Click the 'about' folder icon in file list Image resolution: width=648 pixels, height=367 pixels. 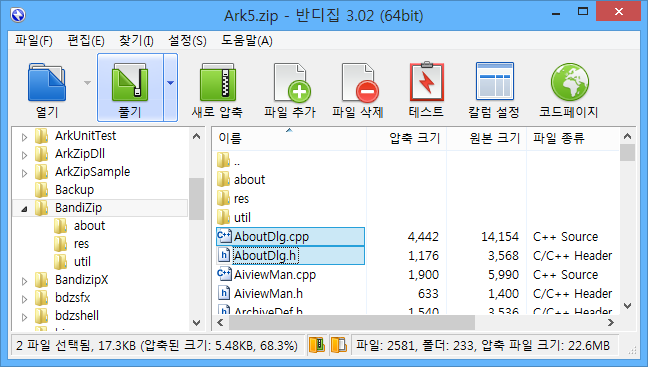pos(224,179)
